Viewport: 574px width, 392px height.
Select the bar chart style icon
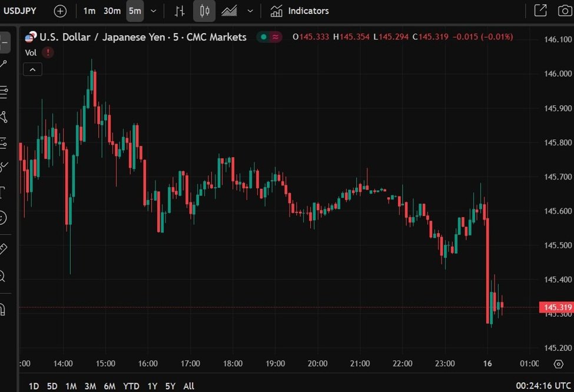click(x=180, y=11)
